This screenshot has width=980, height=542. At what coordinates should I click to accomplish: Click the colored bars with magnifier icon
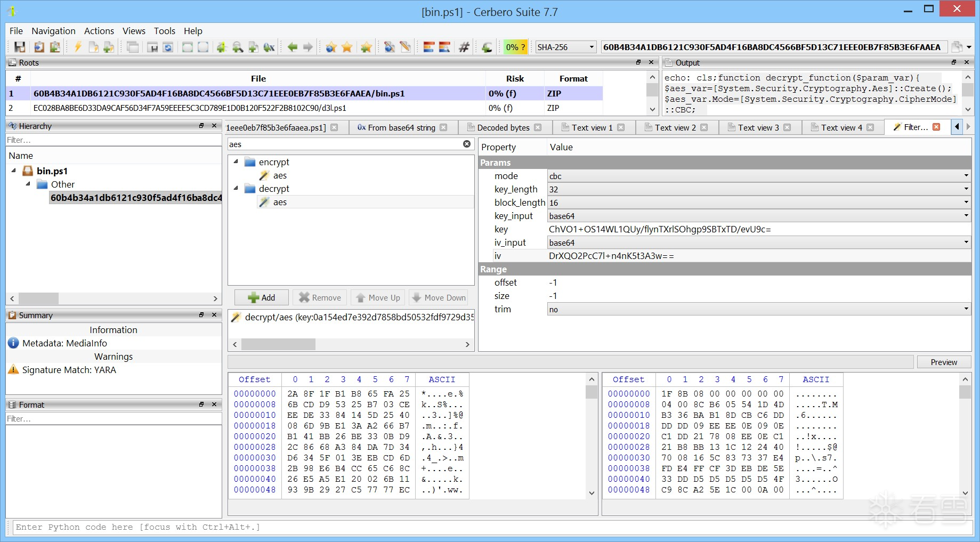(x=444, y=47)
